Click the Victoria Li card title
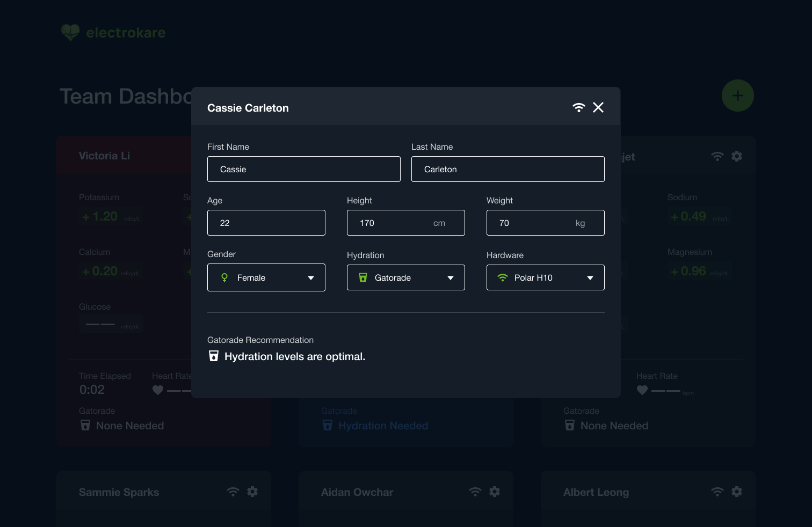This screenshot has height=527, width=812. [x=104, y=156]
